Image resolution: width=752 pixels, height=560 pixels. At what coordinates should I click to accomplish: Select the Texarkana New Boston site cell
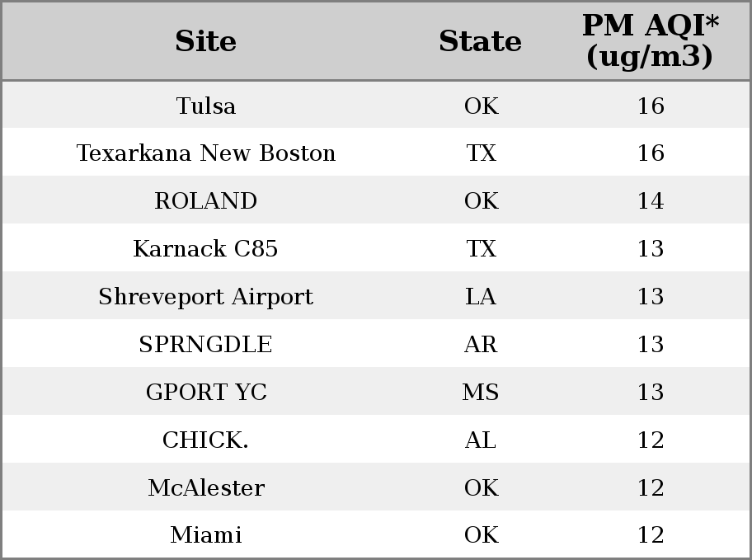coord(206,153)
